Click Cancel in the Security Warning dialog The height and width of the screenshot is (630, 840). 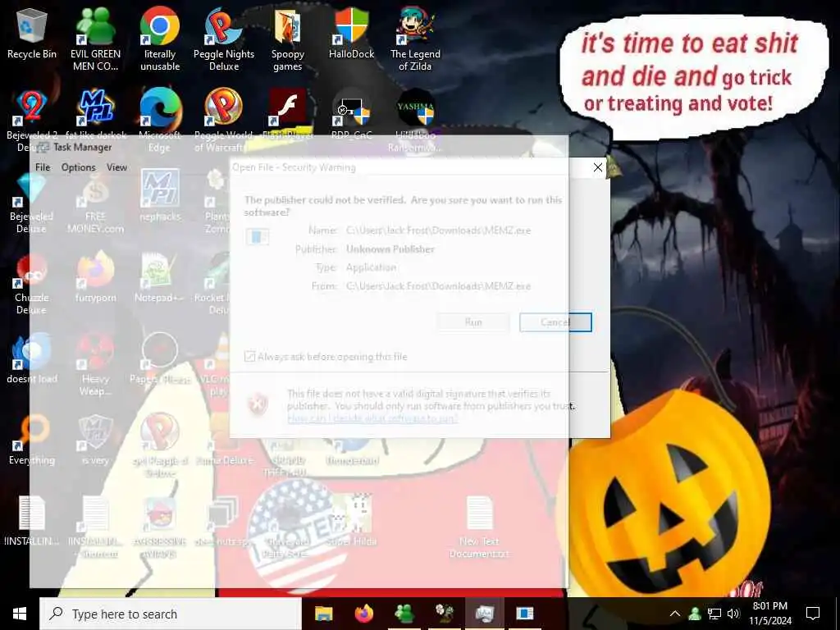555,322
